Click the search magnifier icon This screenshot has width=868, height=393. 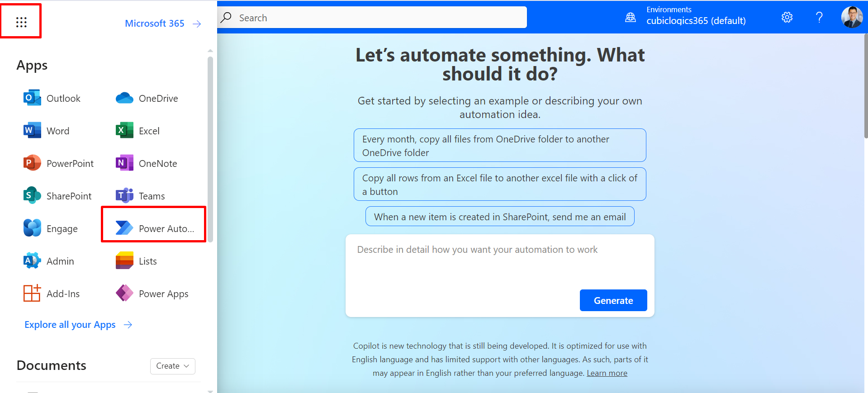(226, 18)
